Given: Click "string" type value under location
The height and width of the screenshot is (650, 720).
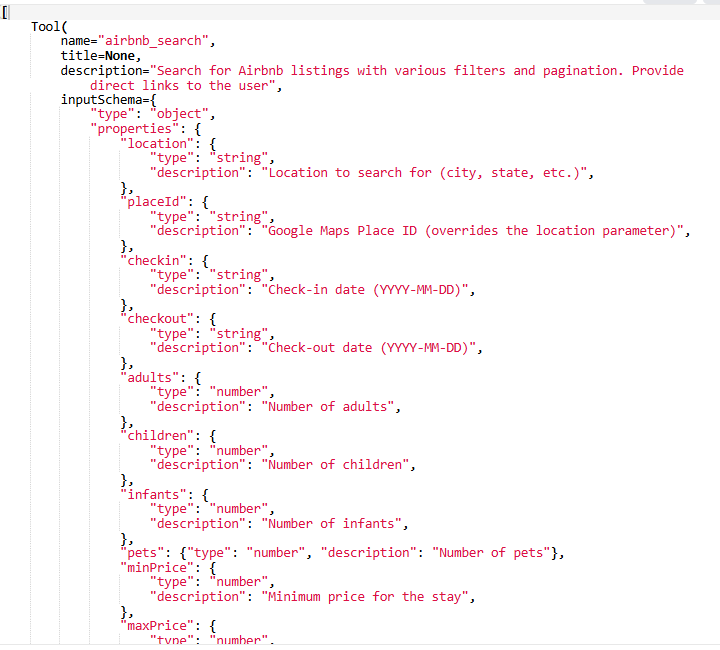Looking at the screenshot, I should click(x=238, y=158).
